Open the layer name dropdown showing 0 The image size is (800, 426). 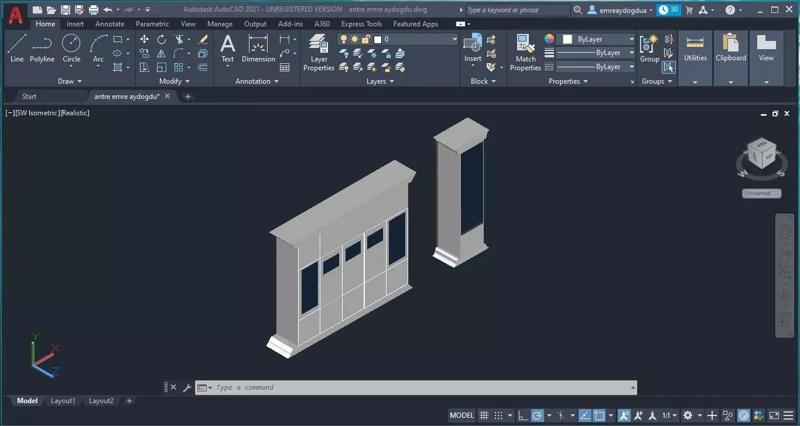[397, 39]
